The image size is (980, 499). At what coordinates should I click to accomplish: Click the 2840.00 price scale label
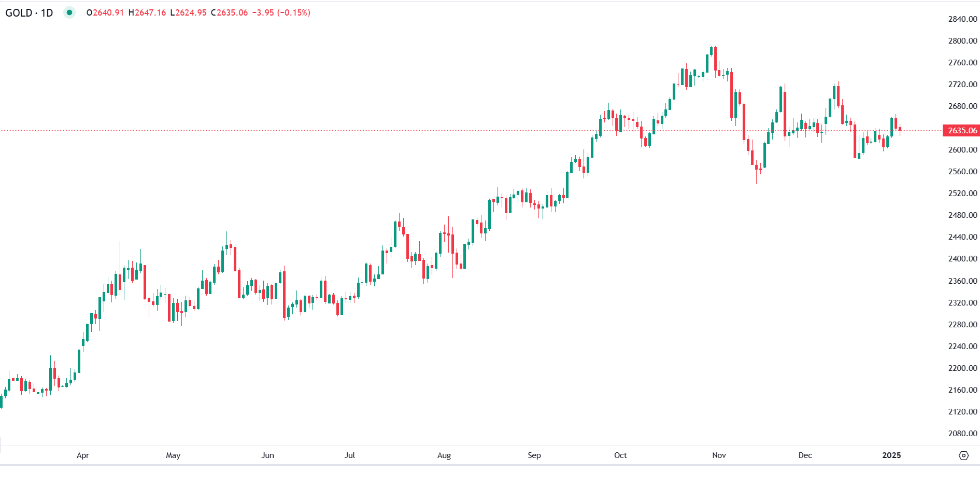point(962,19)
